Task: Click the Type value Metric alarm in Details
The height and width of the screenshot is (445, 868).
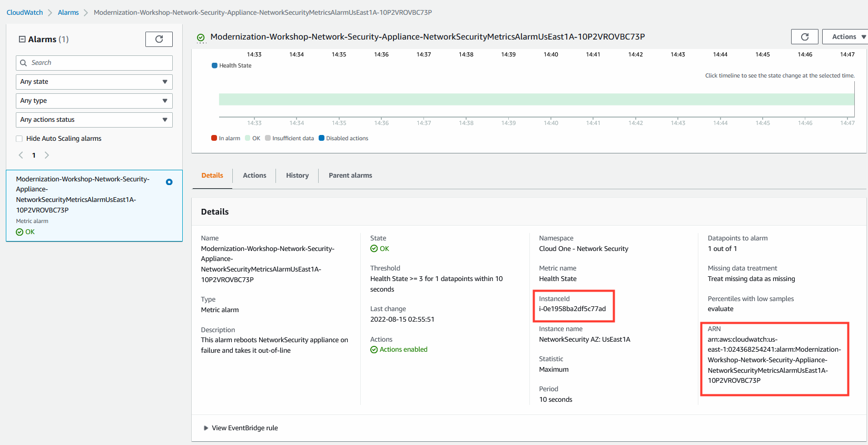Action: pyautogui.click(x=220, y=310)
